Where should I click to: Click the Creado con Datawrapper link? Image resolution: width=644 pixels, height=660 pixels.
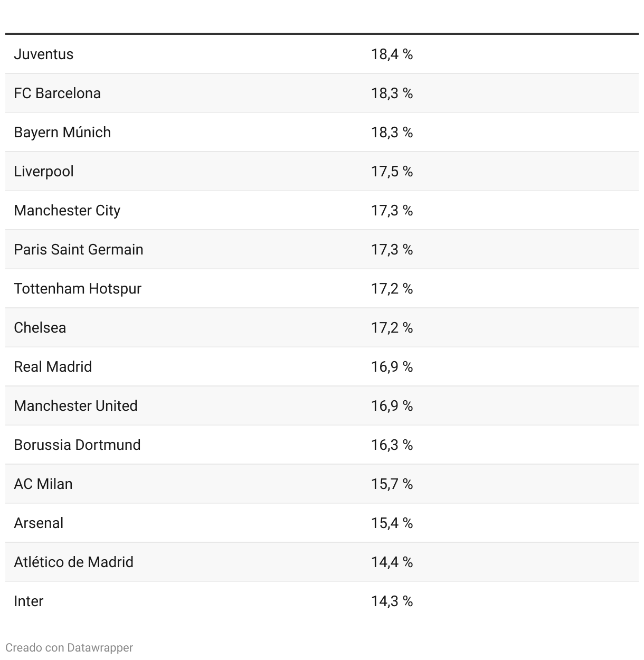69,648
